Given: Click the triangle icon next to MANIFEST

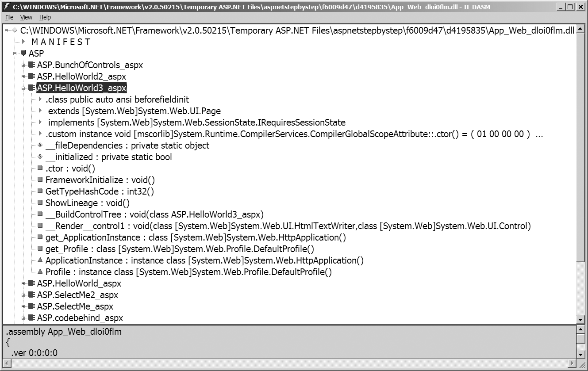Looking at the screenshot, I should pos(24,42).
